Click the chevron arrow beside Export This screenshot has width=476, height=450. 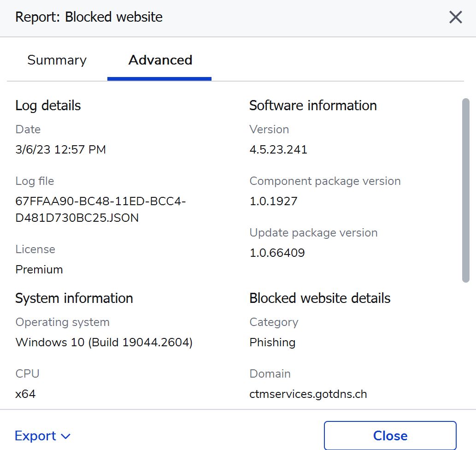point(65,436)
